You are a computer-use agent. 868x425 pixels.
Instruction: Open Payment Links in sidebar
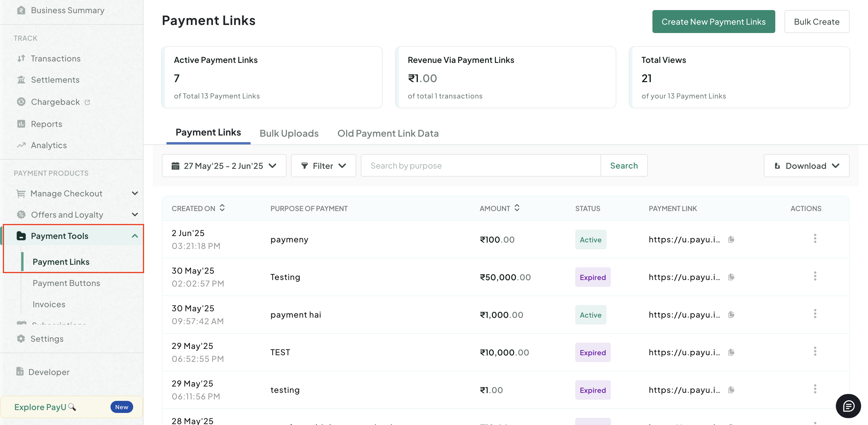(x=61, y=262)
